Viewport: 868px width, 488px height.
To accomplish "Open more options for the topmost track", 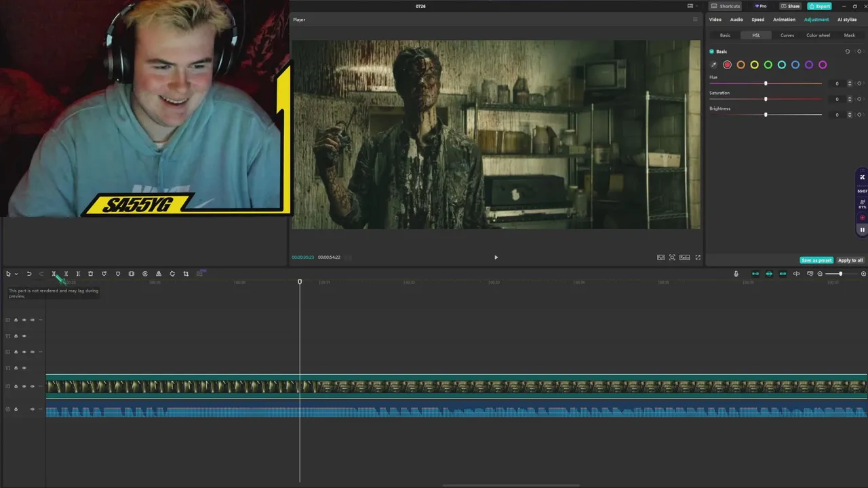I will point(41,320).
